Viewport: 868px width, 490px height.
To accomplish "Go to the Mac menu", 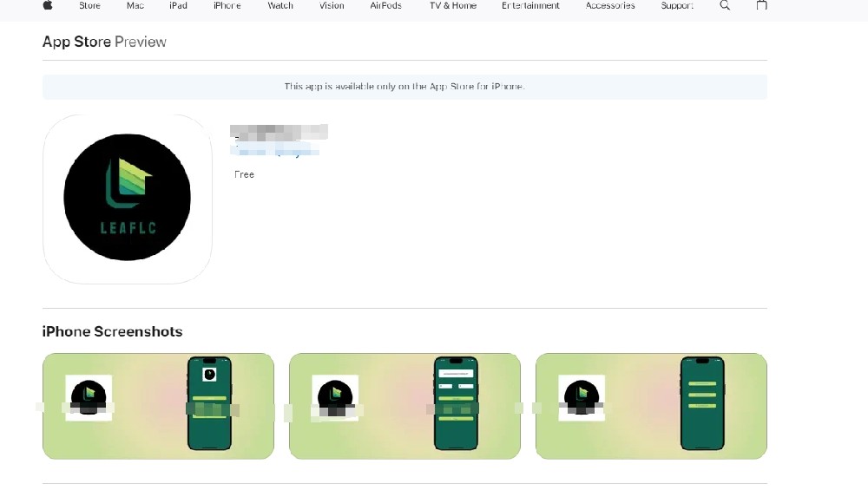I will pos(135,5).
